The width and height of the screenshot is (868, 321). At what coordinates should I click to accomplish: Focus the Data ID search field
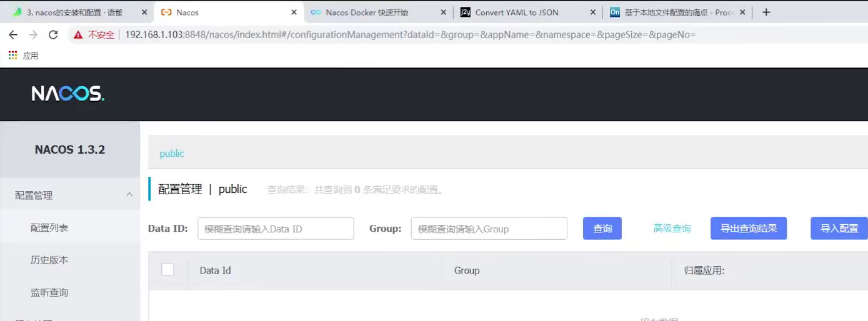pyautogui.click(x=276, y=229)
